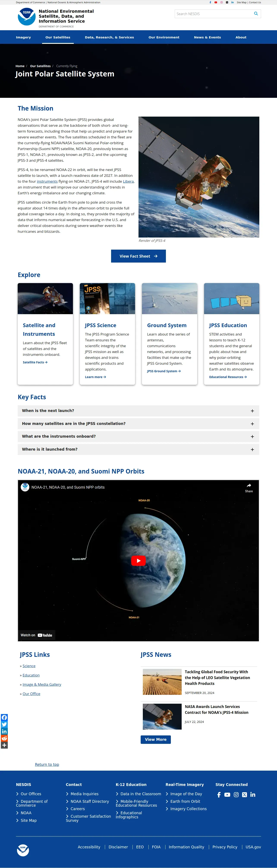Click the NOAA logo in the header
This screenshot has width=277, height=868.
27,16
